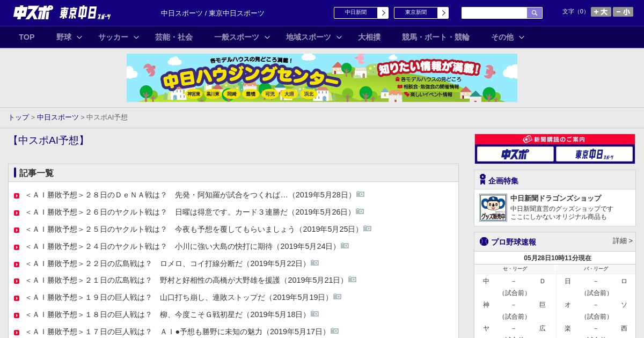The width and height of the screenshot is (644, 338).
Task: Open 芸能・社会 section
Action: point(174,37)
